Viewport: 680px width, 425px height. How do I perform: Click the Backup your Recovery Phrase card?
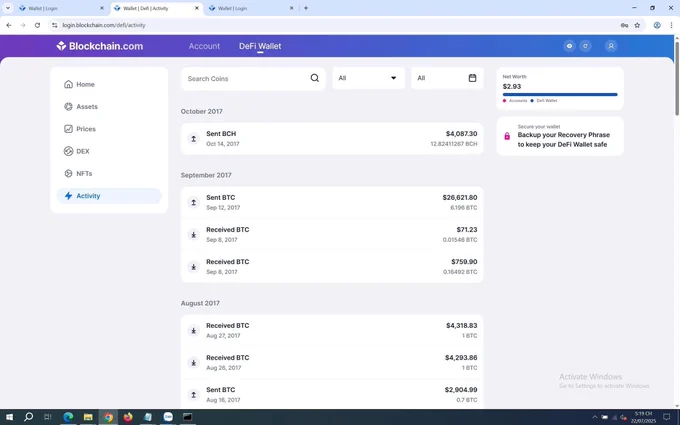point(560,136)
